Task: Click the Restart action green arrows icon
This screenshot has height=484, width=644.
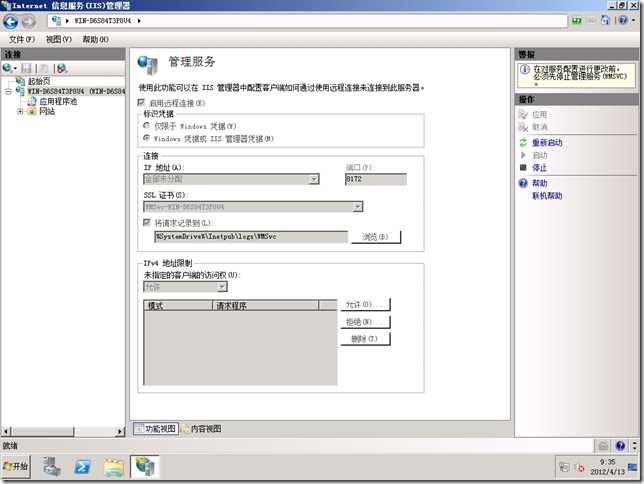Action: (523, 143)
